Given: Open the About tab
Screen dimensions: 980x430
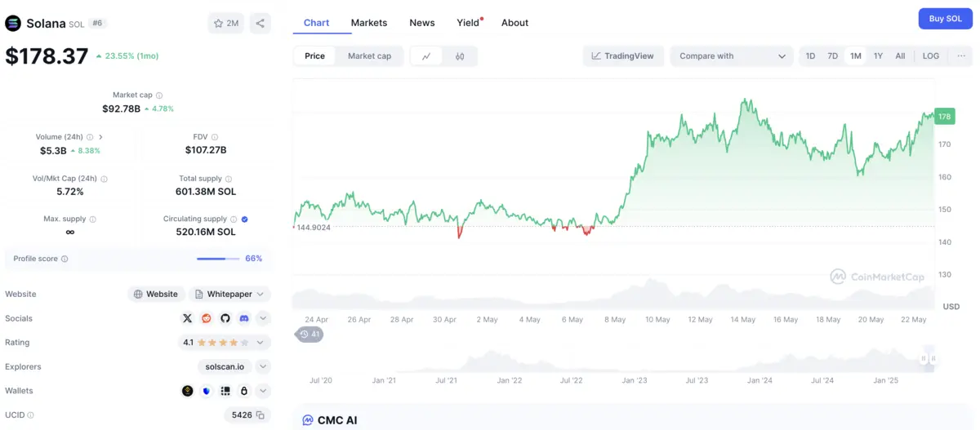Looking at the screenshot, I should tap(514, 23).
